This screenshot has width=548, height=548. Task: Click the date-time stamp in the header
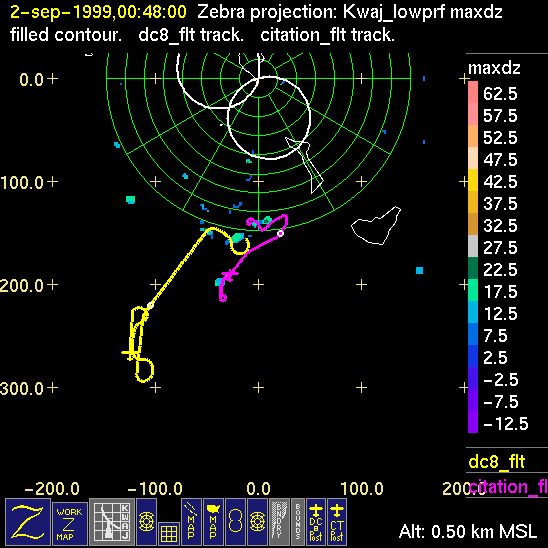click(x=98, y=12)
